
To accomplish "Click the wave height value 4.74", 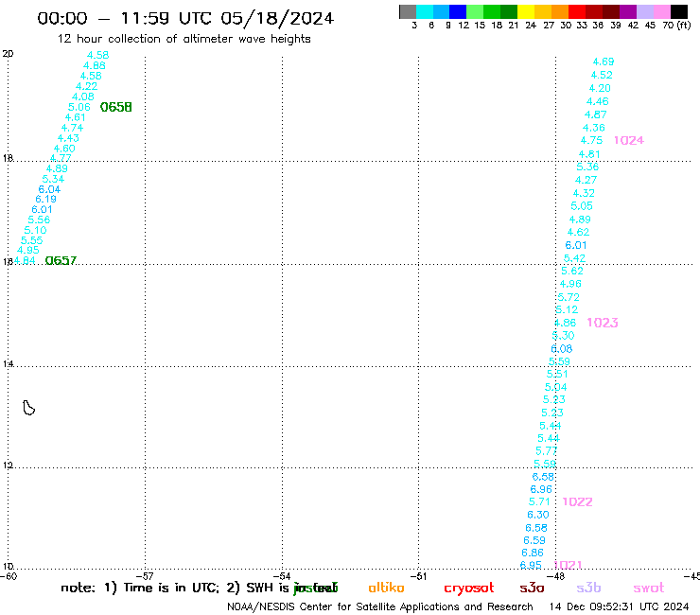I will point(72,128).
